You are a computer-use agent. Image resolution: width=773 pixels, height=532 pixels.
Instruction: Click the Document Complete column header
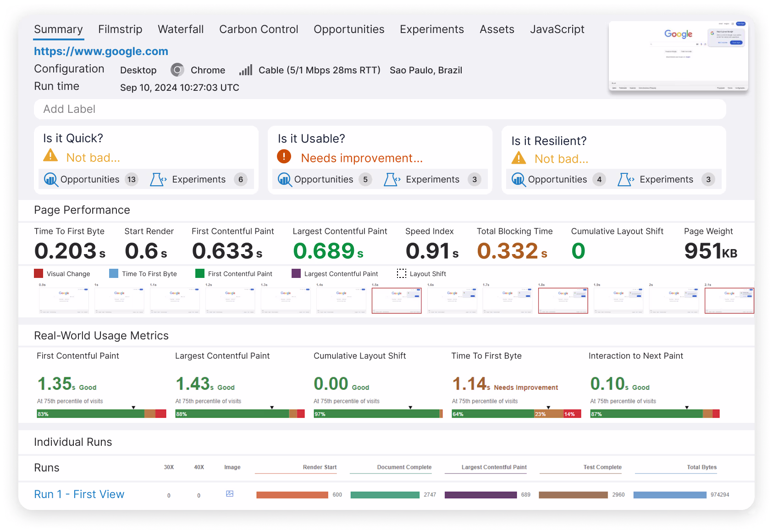404,467
